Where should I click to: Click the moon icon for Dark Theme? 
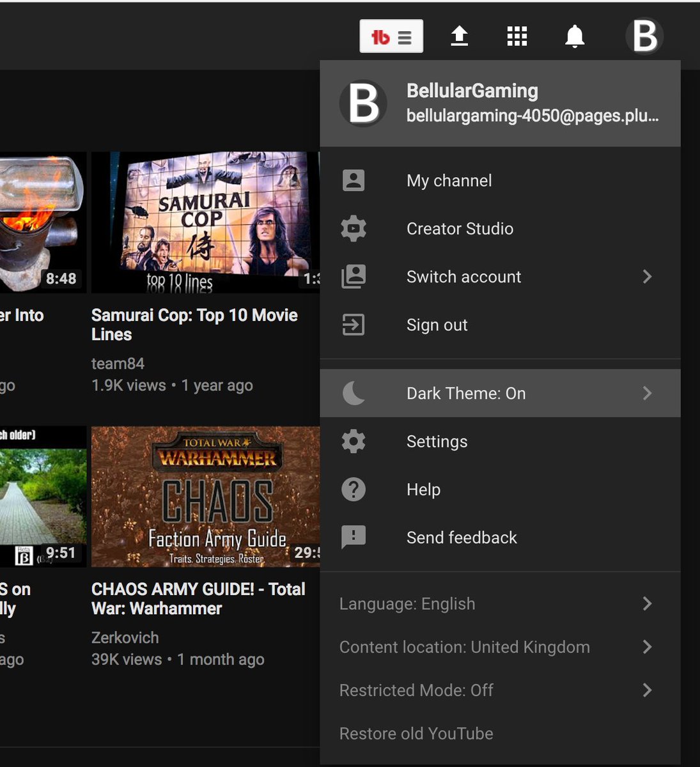click(x=354, y=393)
